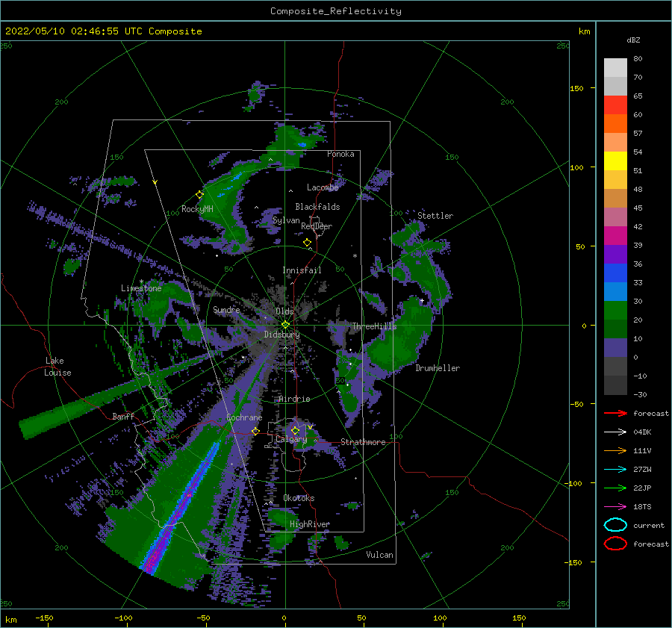
Task: Click the Blackfalds city label
Action: (317, 207)
